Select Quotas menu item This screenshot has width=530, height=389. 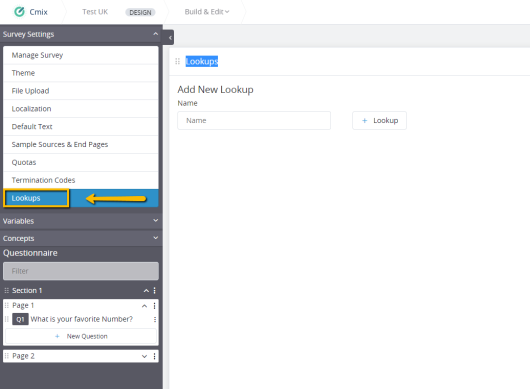(x=81, y=163)
